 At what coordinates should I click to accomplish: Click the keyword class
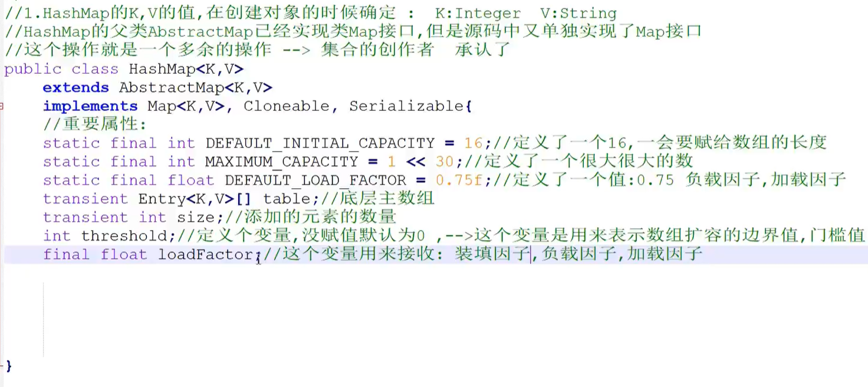pos(95,69)
